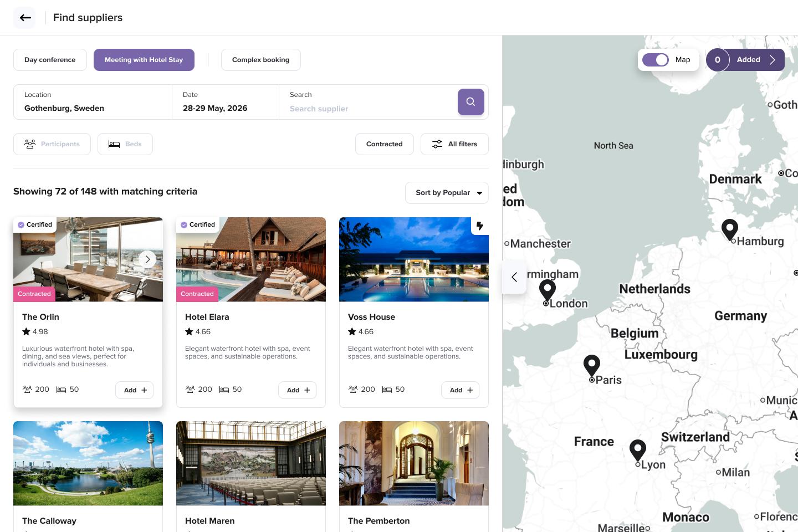Click the Showing 72 of 148 text
Screen dimensions: 798x532
[x=105, y=191]
